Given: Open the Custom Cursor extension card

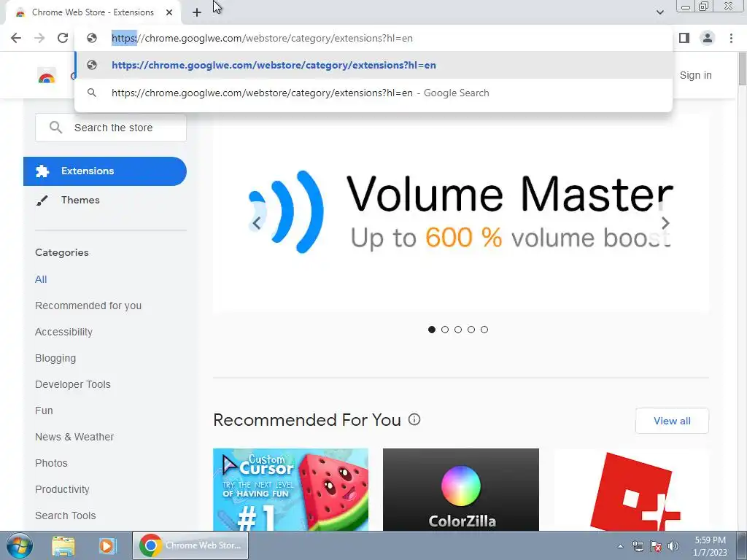Looking at the screenshot, I should pyautogui.click(x=290, y=489).
